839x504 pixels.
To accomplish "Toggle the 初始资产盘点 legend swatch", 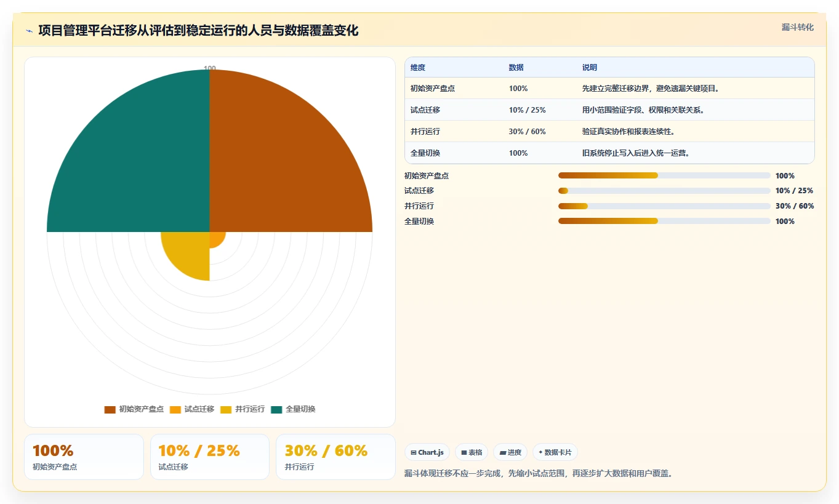I will tap(110, 409).
